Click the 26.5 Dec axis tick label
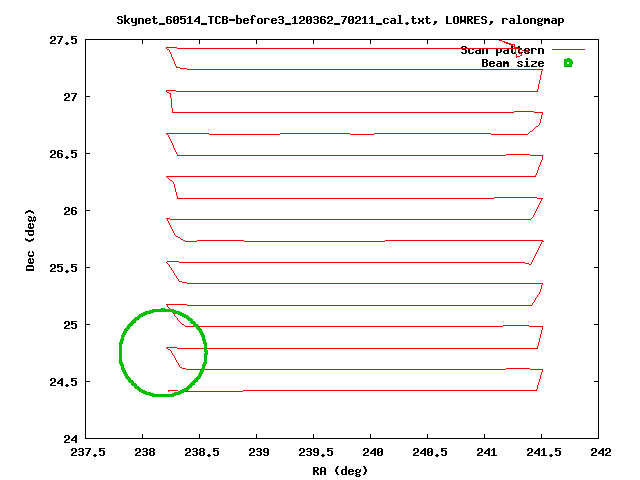 (x=63, y=154)
